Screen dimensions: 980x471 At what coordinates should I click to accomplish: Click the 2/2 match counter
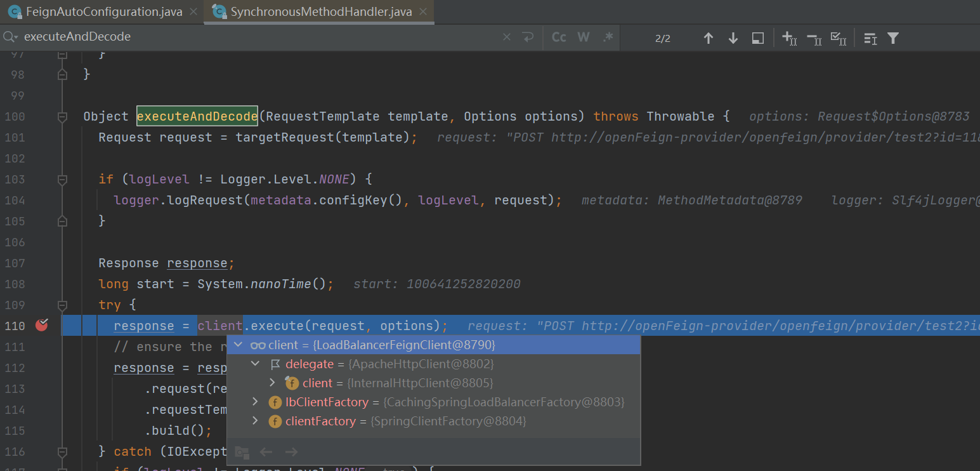pyautogui.click(x=663, y=38)
